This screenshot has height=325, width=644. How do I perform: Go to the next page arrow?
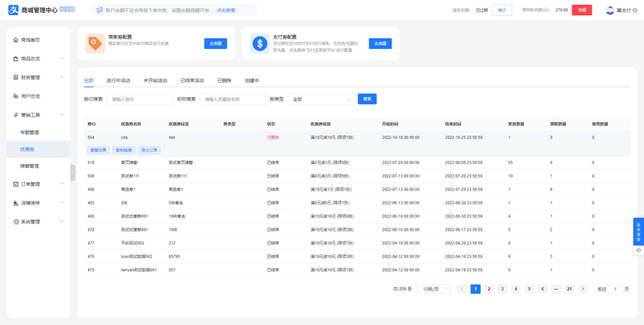582,289
